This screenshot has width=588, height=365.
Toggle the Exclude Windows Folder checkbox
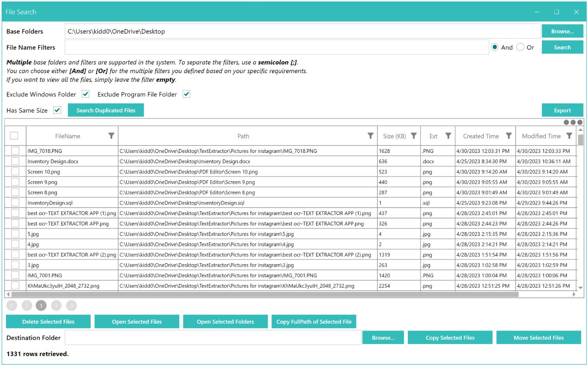point(85,94)
